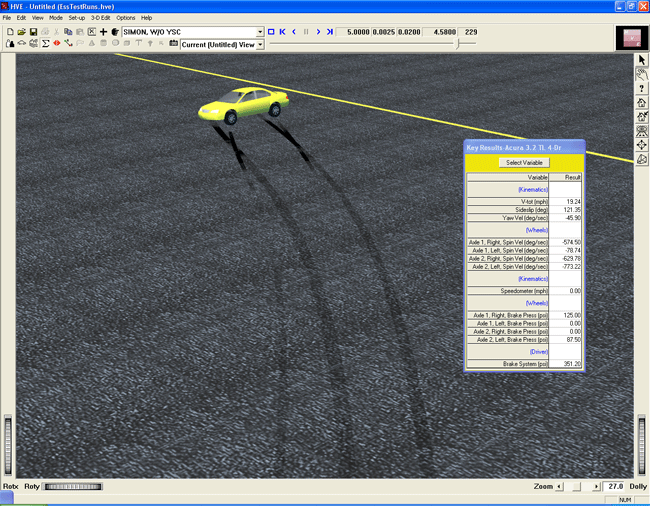Screen dimensions: 650x506
Task: Expand the Current (Untitled) View dropdown
Action: click(260, 44)
